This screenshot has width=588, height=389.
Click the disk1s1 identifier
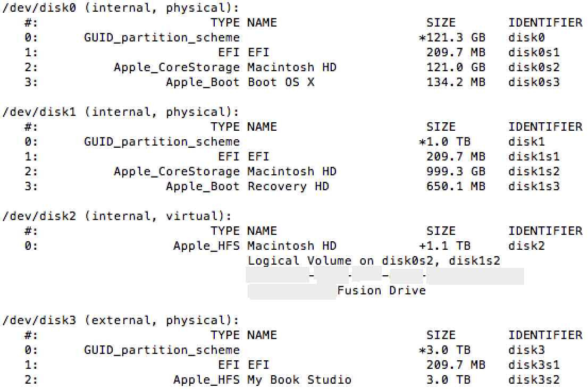tap(534, 157)
